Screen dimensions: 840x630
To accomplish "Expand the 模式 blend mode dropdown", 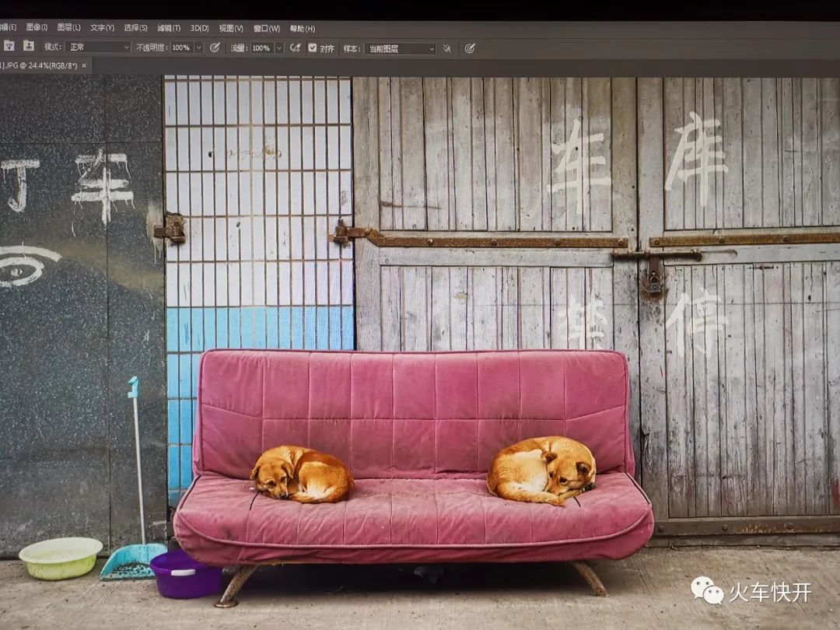I will pyautogui.click(x=99, y=47).
